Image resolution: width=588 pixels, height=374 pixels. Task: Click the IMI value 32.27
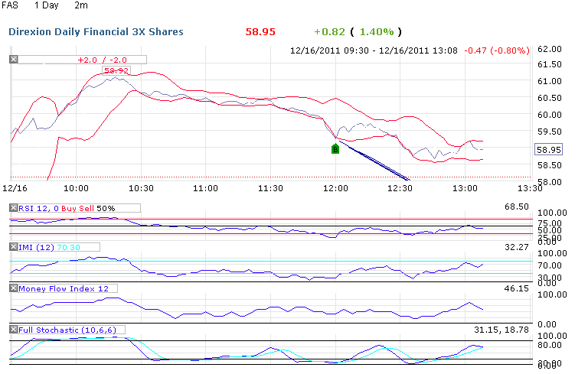coord(517,247)
